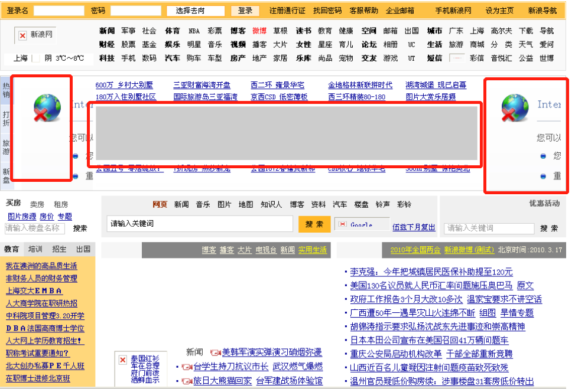Select the 音乐 search tab
The image size is (575, 392).
[x=203, y=205]
